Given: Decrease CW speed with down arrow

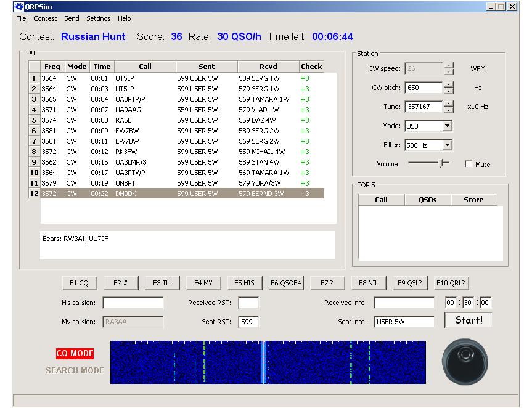Looking at the screenshot, I should tap(449, 72).
